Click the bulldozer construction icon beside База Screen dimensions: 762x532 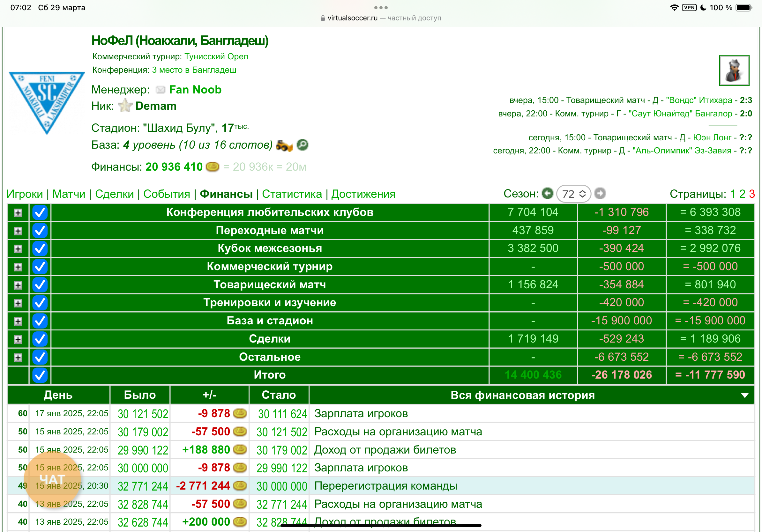[x=284, y=145]
